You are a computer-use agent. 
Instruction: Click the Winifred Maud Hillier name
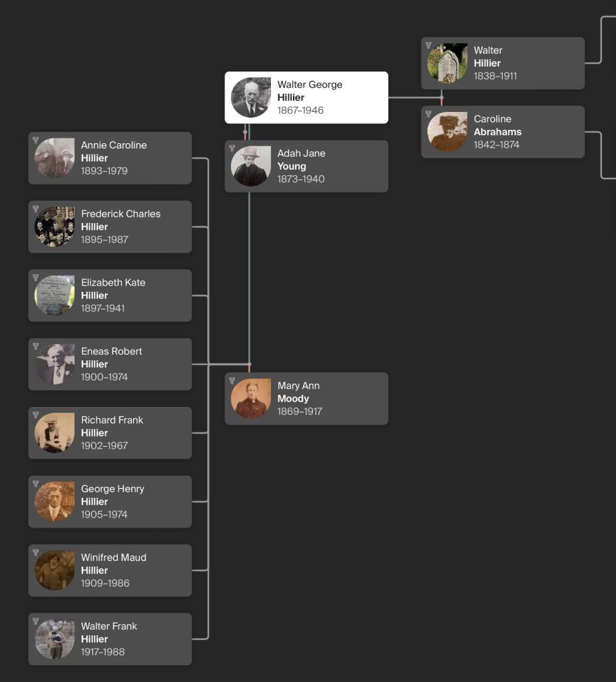[x=113, y=563]
